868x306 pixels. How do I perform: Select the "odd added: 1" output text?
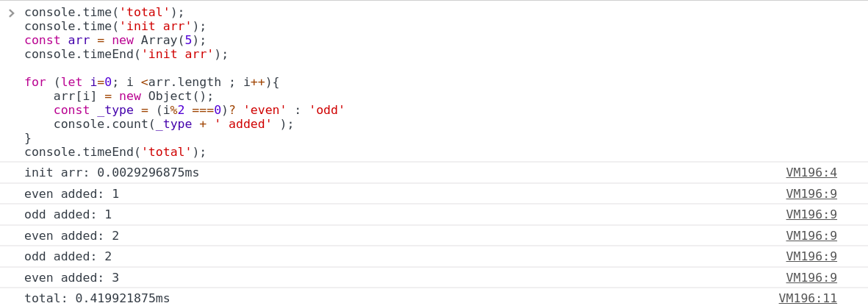tap(68, 215)
